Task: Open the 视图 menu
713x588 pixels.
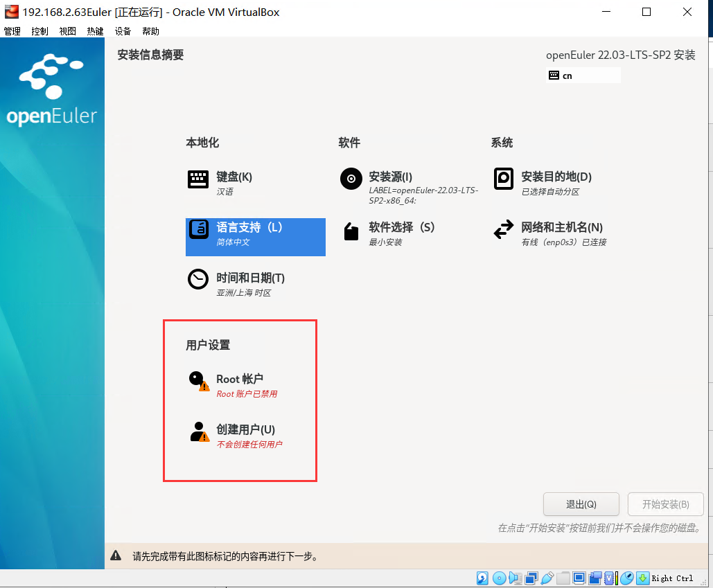Action: (x=67, y=31)
